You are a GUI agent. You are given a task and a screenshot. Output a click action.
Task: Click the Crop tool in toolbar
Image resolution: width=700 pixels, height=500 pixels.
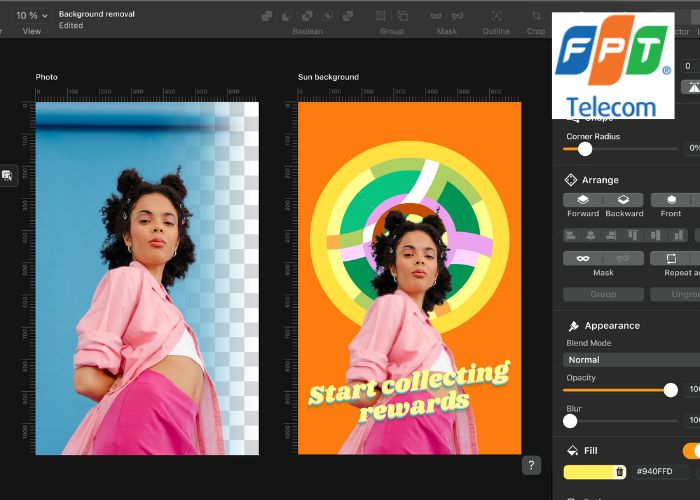pos(536,17)
